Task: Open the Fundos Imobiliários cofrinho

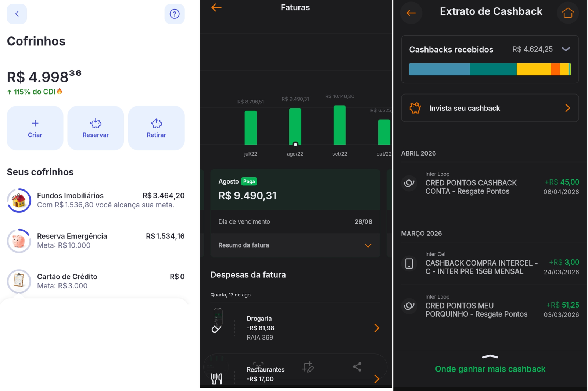Action: click(96, 200)
